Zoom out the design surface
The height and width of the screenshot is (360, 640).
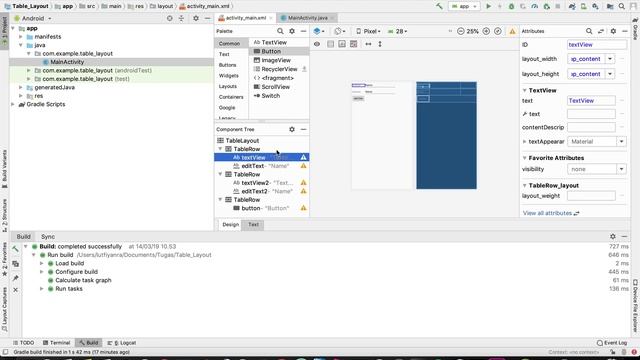pyautogui.click(x=460, y=31)
